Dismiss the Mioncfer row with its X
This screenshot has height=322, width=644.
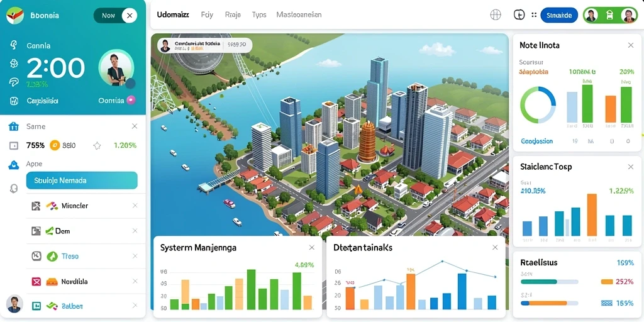click(x=135, y=206)
